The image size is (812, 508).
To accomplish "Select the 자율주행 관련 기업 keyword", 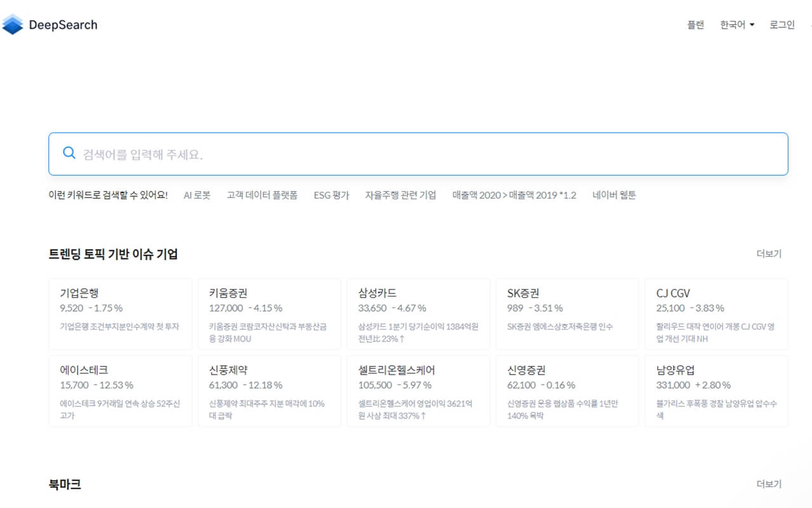I will pos(400,195).
